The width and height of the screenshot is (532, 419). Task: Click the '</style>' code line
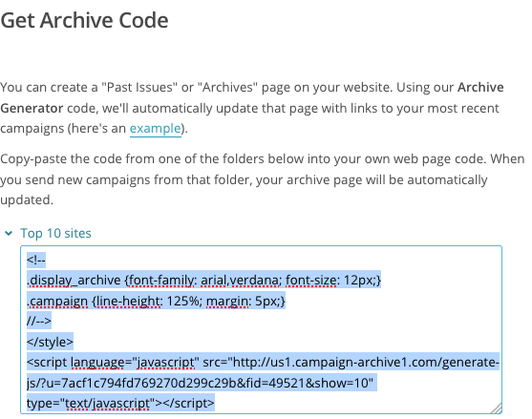pyautogui.click(x=50, y=342)
